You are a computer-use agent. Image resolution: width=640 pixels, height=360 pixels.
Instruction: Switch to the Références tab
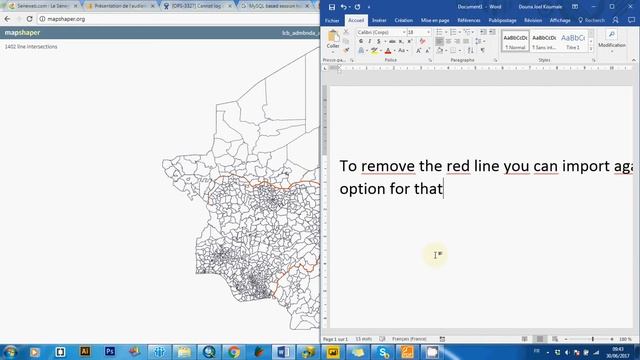(x=469, y=20)
